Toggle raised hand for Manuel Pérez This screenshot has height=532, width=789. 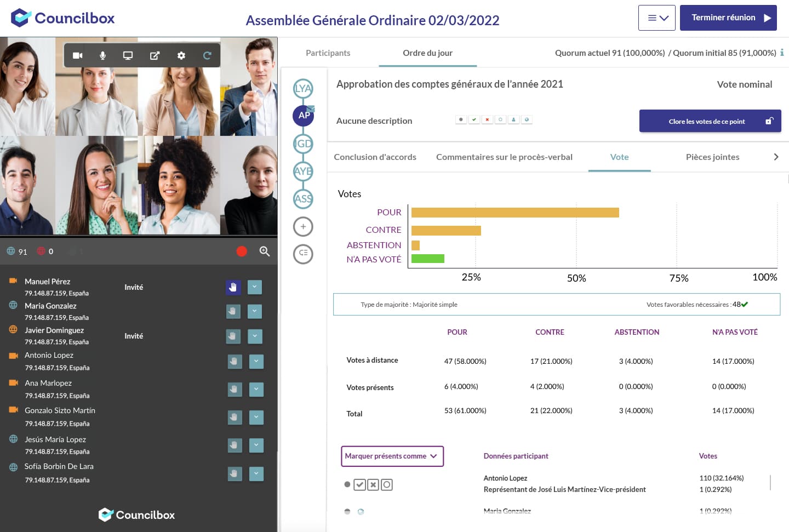[x=233, y=287]
